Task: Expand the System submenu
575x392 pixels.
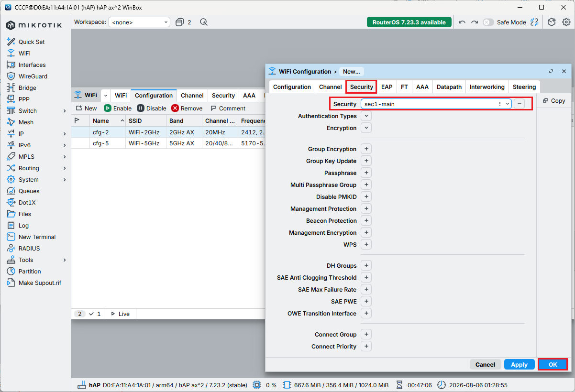Action: 65,179
